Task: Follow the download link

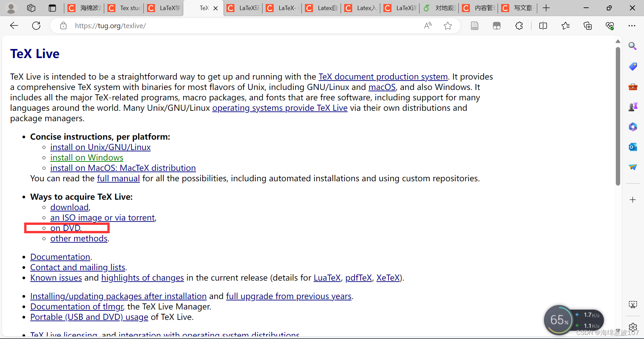Action: pos(69,207)
